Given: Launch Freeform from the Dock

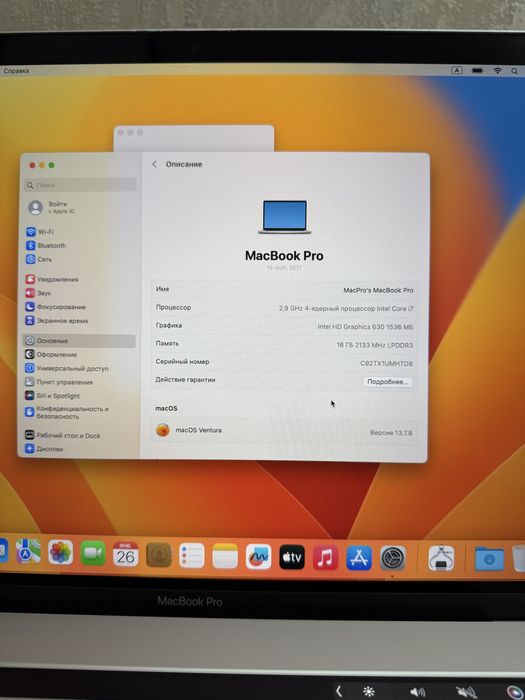Looking at the screenshot, I should tap(258, 557).
